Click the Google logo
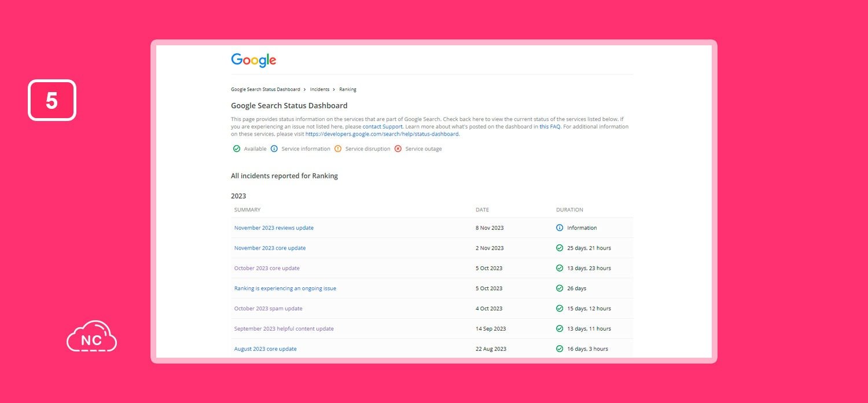The height and width of the screenshot is (403, 868). click(x=253, y=60)
